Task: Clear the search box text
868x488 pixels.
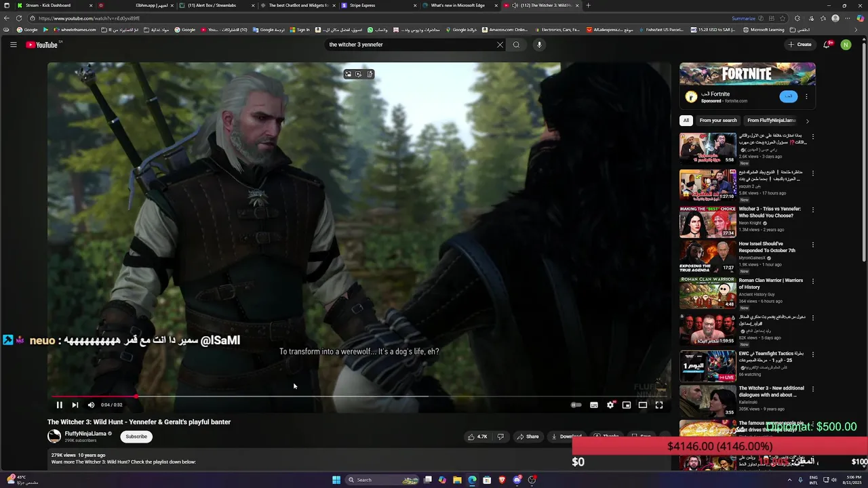Action: (x=500, y=45)
